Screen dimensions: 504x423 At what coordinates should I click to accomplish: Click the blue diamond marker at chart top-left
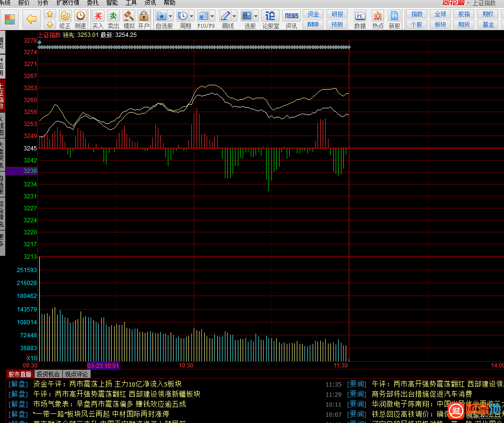pos(39,43)
